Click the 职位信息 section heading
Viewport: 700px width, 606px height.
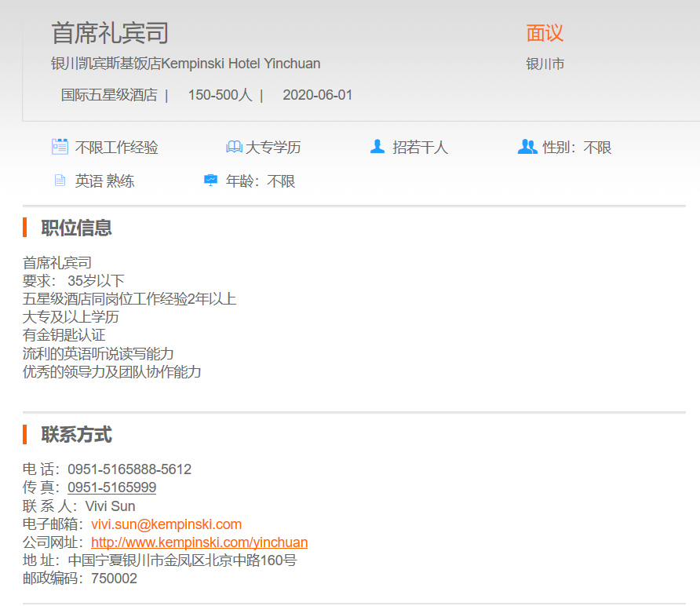click(76, 228)
